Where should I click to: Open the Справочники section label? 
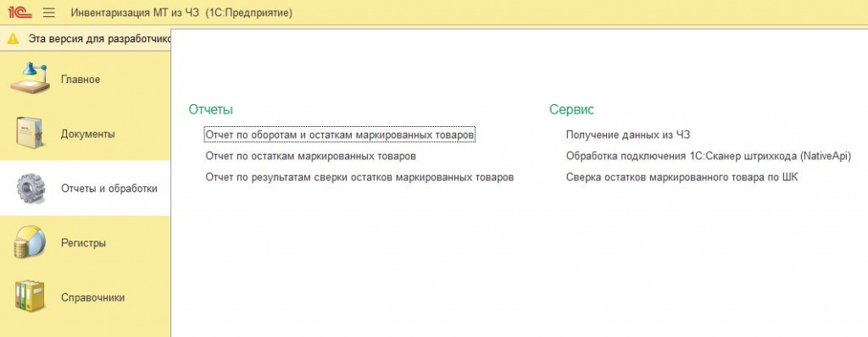[92, 298]
